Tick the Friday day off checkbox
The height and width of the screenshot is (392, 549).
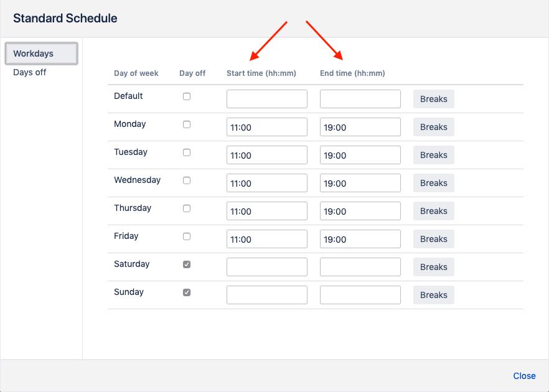[x=187, y=236]
